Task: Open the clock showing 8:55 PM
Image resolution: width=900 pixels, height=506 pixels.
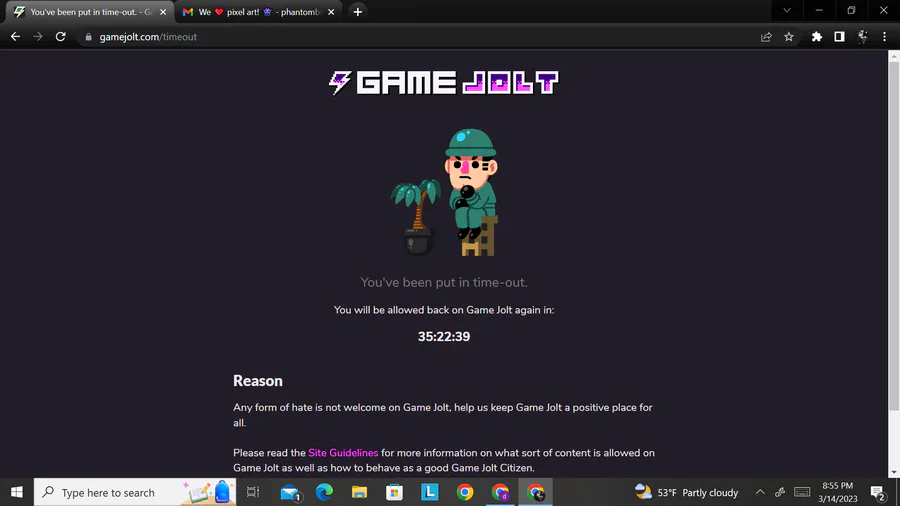Action: click(x=837, y=492)
